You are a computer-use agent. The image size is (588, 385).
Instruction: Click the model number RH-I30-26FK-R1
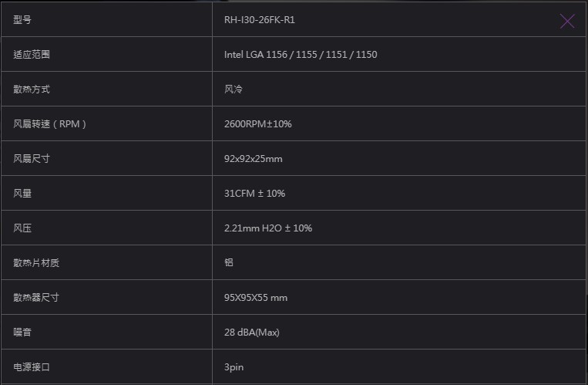260,20
